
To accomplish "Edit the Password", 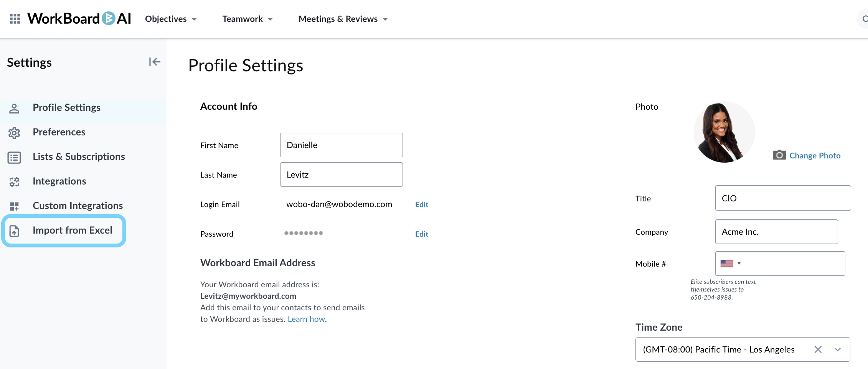I will click(x=422, y=234).
